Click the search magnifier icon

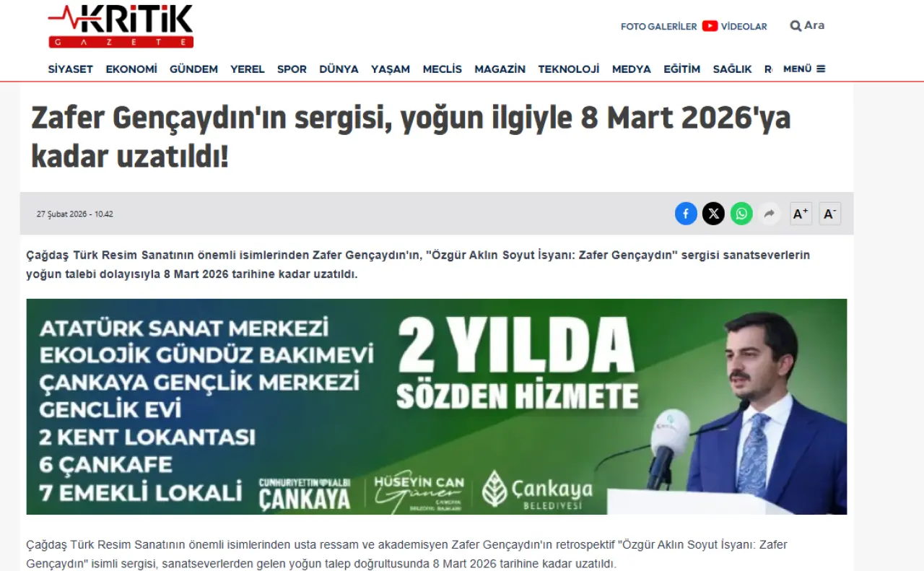point(796,26)
